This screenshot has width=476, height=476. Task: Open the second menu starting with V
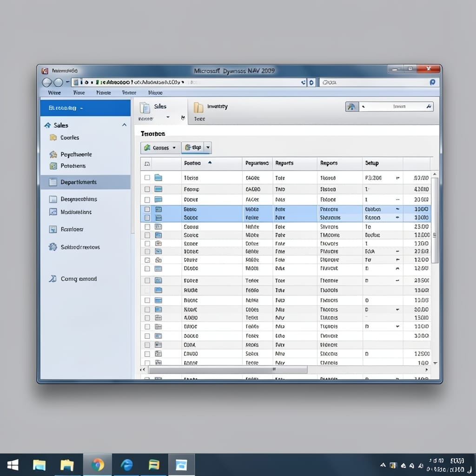coord(79,93)
